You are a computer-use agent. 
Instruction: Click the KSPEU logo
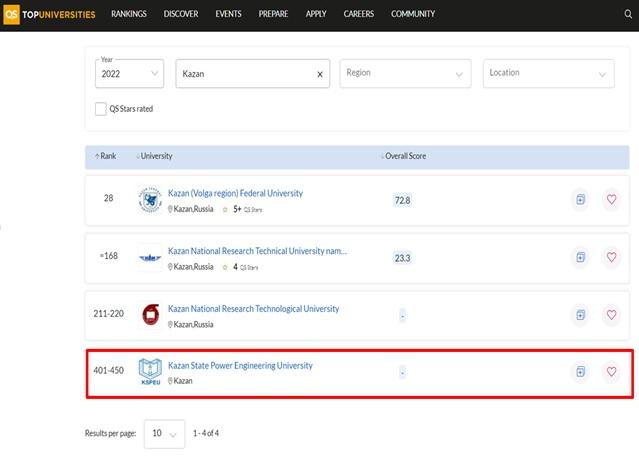coord(150,371)
